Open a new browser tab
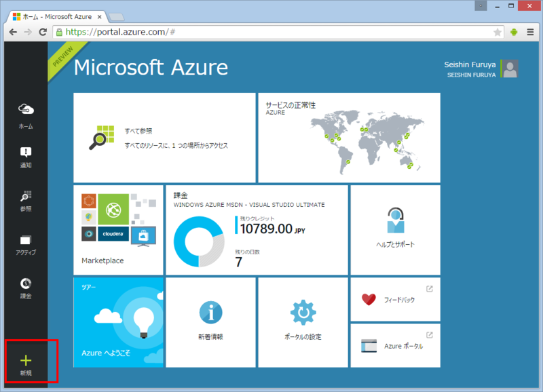This screenshot has width=543, height=392. coord(116,17)
